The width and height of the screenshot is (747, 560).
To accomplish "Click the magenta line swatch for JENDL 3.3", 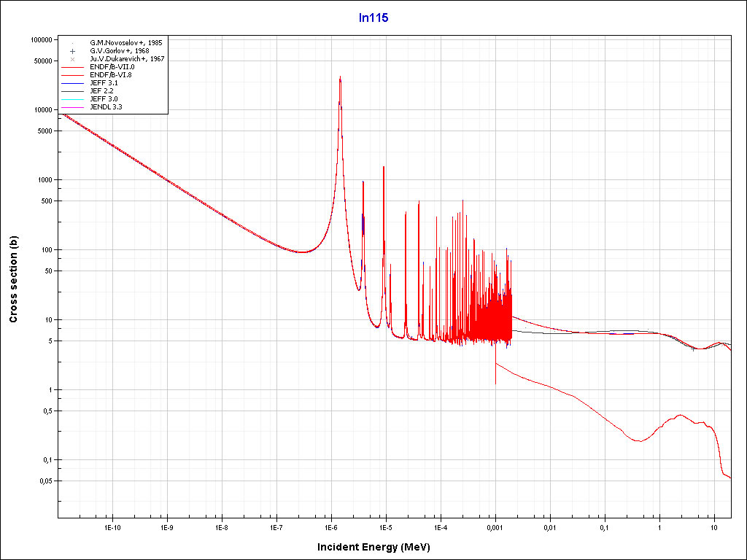I will pyautogui.click(x=73, y=106).
